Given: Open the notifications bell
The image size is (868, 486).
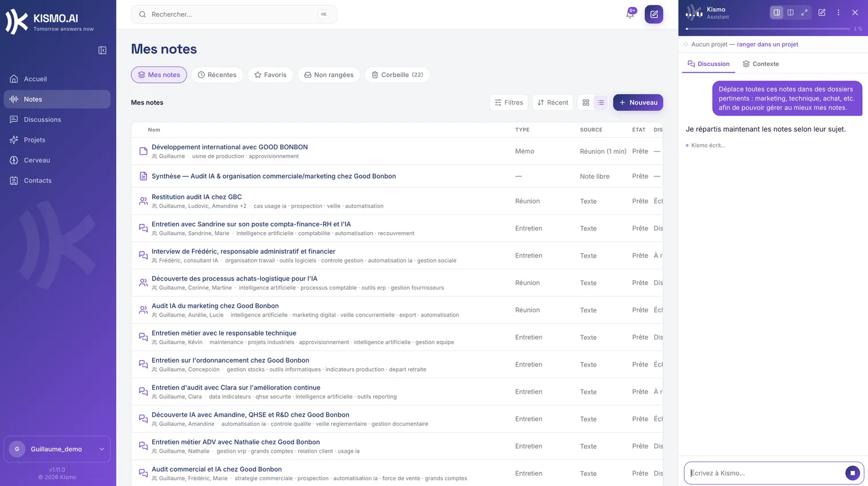Looking at the screenshot, I should (x=630, y=14).
